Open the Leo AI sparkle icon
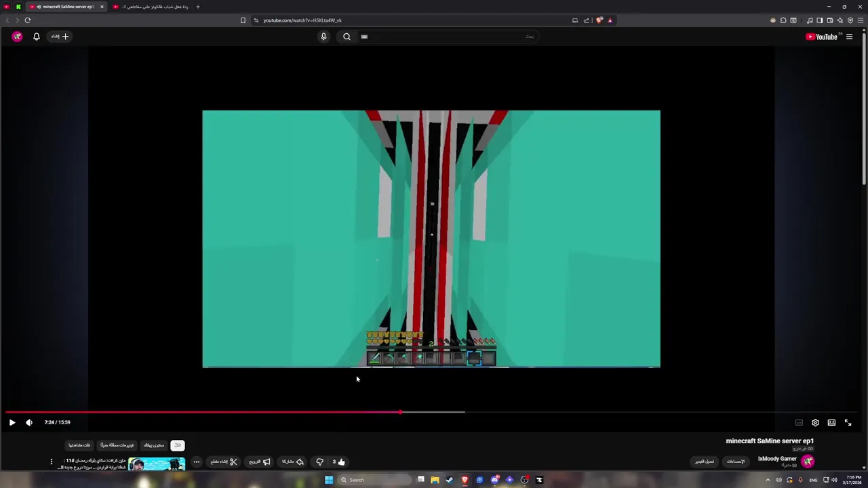The height and width of the screenshot is (488, 868). click(840, 20)
